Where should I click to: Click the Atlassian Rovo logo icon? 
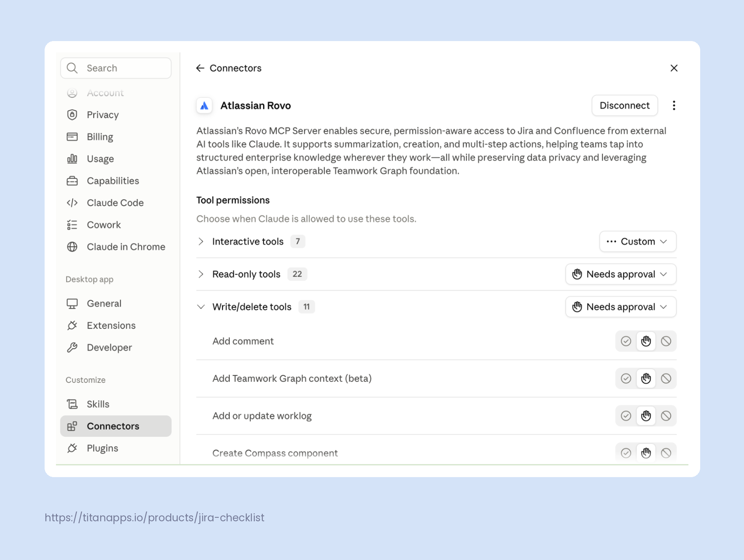204,106
